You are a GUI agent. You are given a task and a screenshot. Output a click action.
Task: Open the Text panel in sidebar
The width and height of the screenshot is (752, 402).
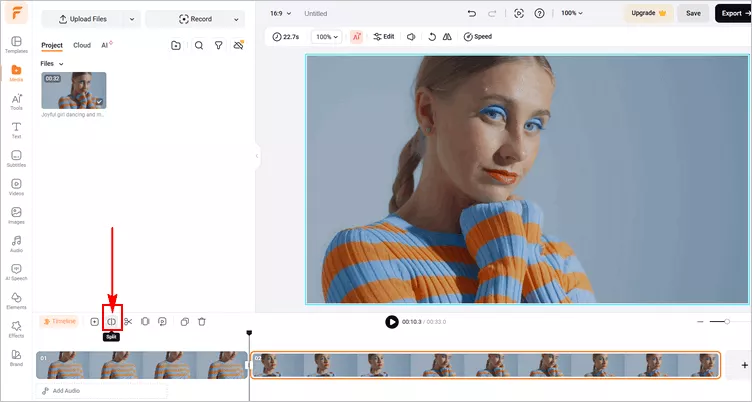(16, 130)
